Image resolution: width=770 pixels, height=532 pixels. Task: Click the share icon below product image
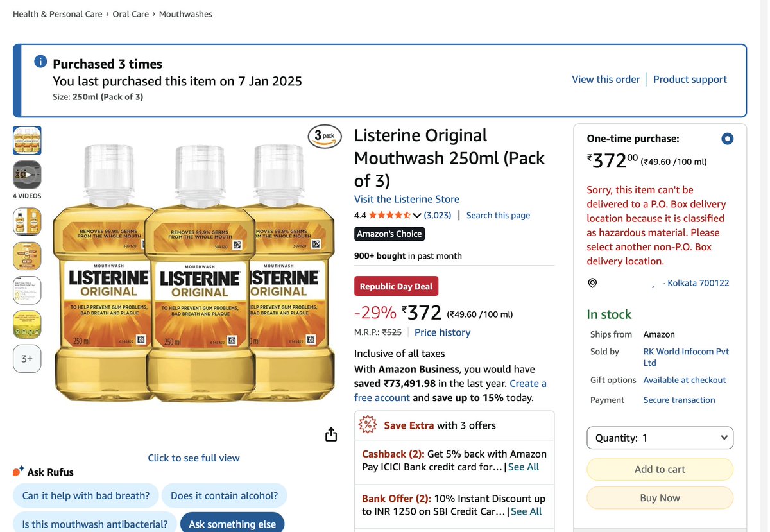tap(331, 434)
